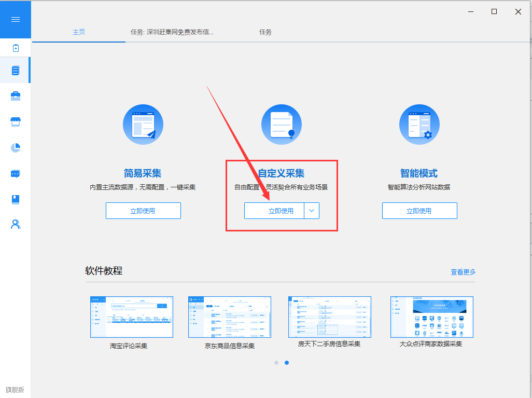
Task: Click 立即使用 under 智能模式
Action: click(x=419, y=211)
